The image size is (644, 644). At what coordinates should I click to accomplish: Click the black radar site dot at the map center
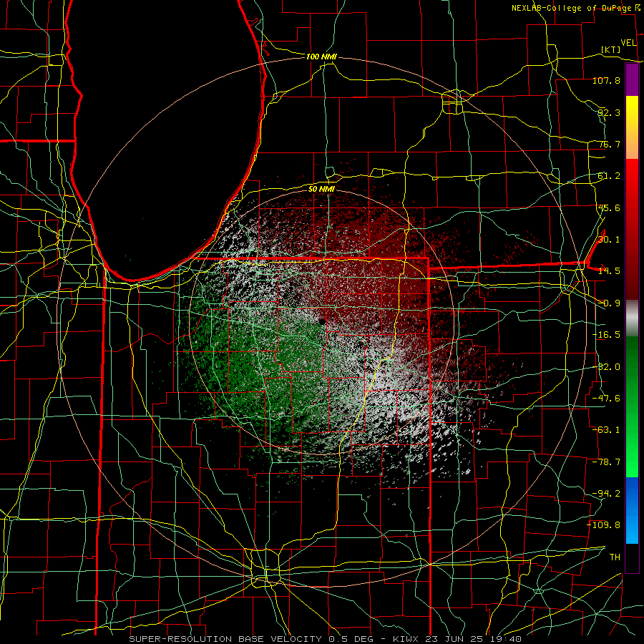click(x=322, y=321)
